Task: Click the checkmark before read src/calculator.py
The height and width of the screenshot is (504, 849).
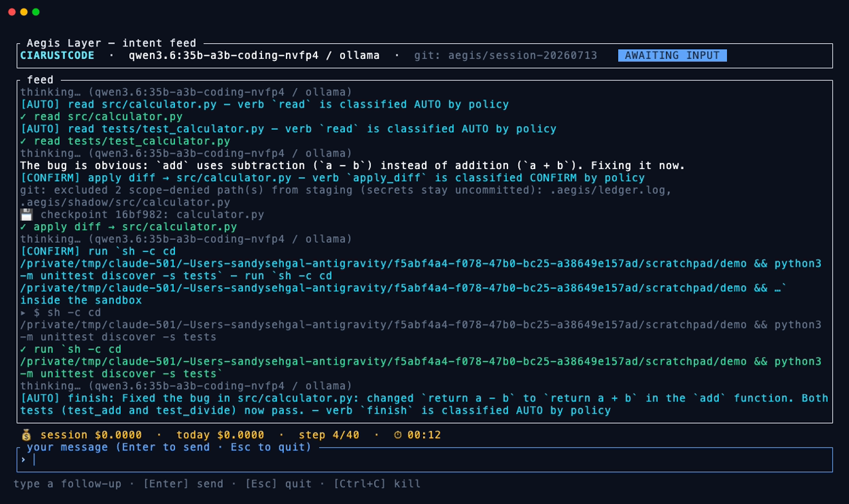Action: [x=23, y=117]
